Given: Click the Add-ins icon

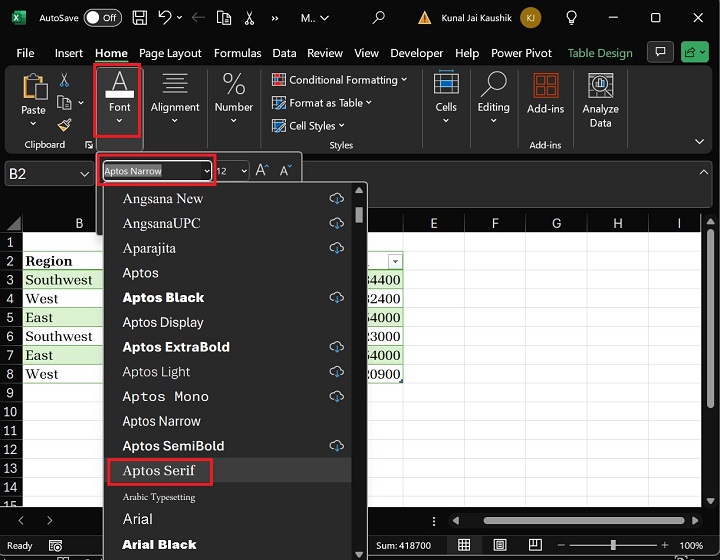Looking at the screenshot, I should coord(545,95).
